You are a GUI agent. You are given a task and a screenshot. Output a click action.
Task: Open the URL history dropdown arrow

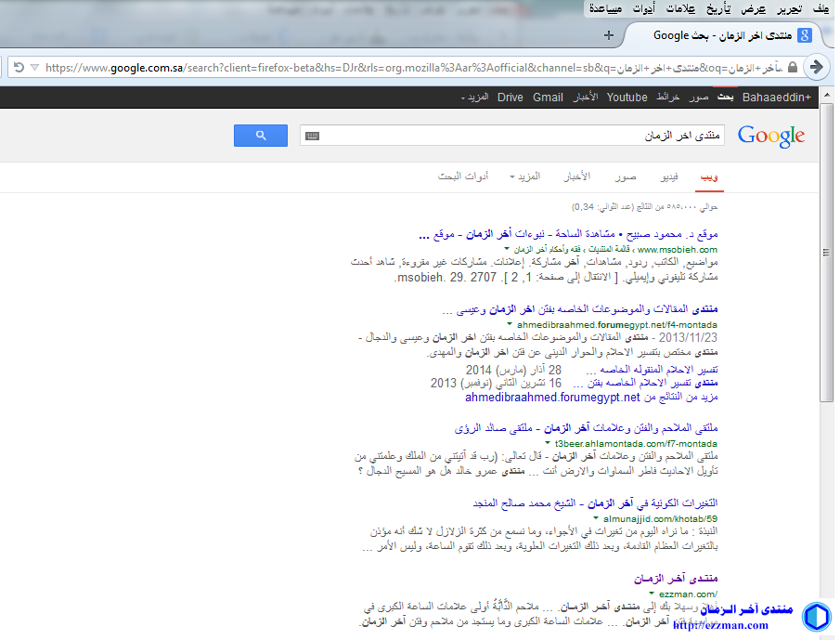click(34, 67)
